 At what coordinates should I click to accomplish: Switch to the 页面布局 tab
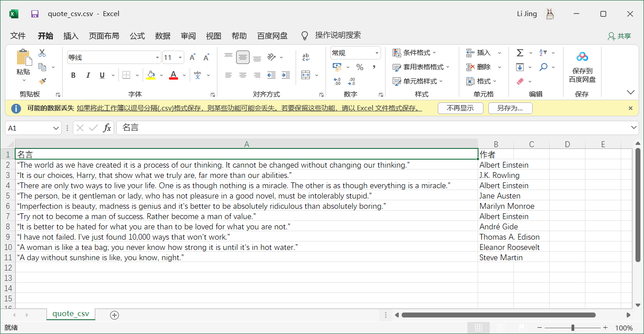click(x=104, y=36)
